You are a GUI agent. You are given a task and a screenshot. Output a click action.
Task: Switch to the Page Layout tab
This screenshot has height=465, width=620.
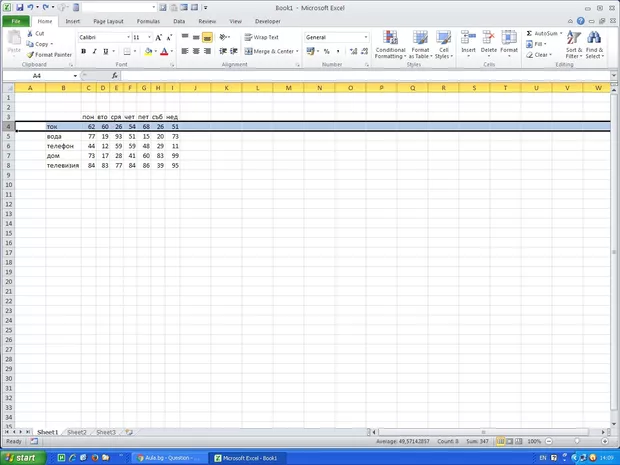(108, 21)
